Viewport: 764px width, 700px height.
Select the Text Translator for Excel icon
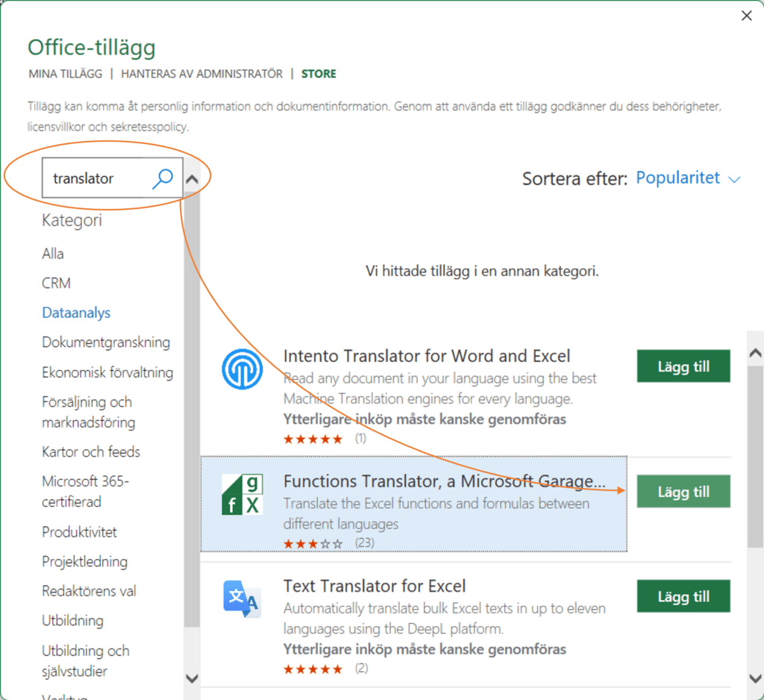click(x=242, y=599)
